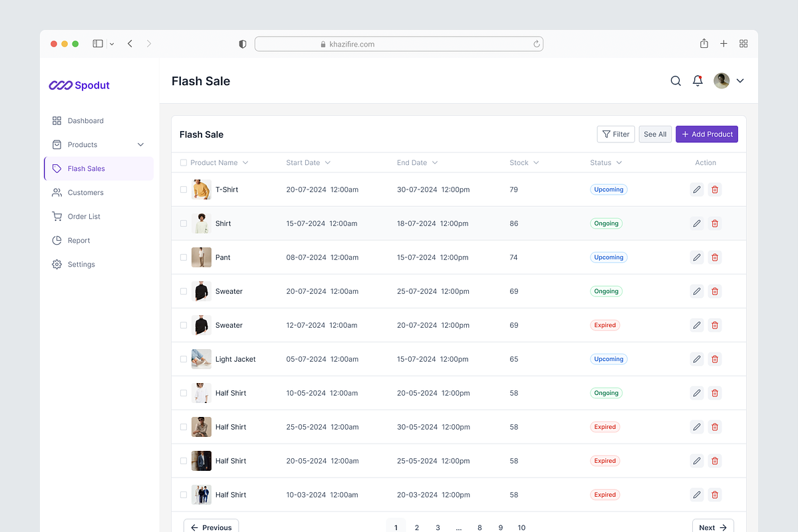Click the Spodut logo
Viewport: 798px width, 532px height.
point(79,85)
